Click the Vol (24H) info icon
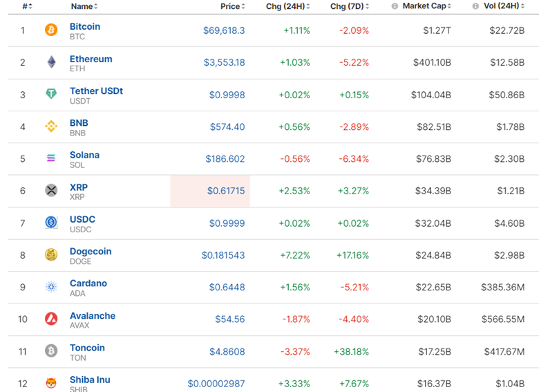Screen dimensions: 539x392 click(x=475, y=6)
